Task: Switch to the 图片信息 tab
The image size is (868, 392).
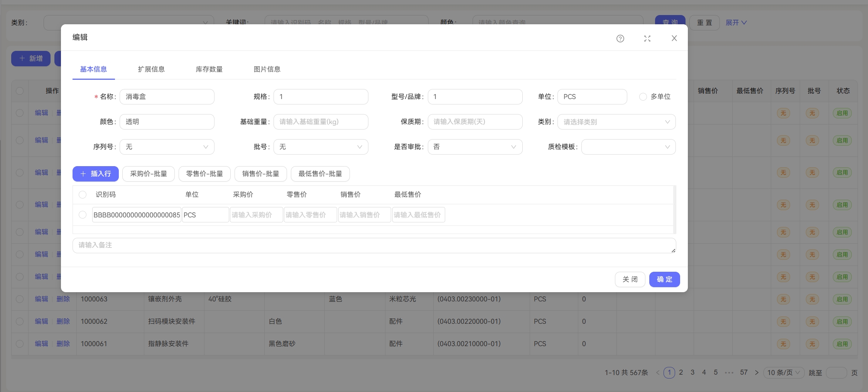Action: point(267,69)
